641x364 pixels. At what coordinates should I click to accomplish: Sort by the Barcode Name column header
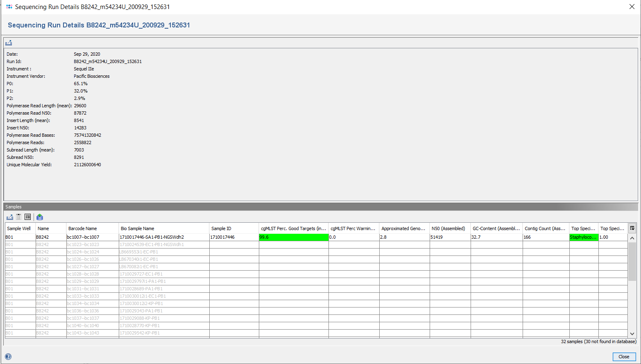83,228
